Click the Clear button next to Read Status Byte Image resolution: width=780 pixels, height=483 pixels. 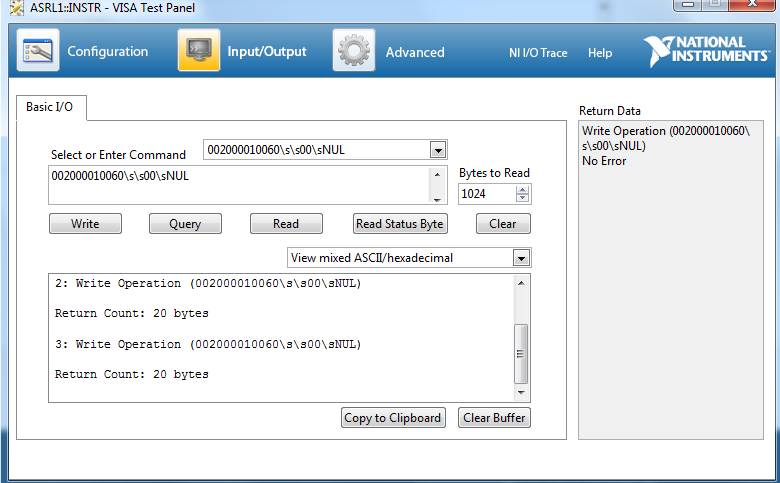[503, 224]
